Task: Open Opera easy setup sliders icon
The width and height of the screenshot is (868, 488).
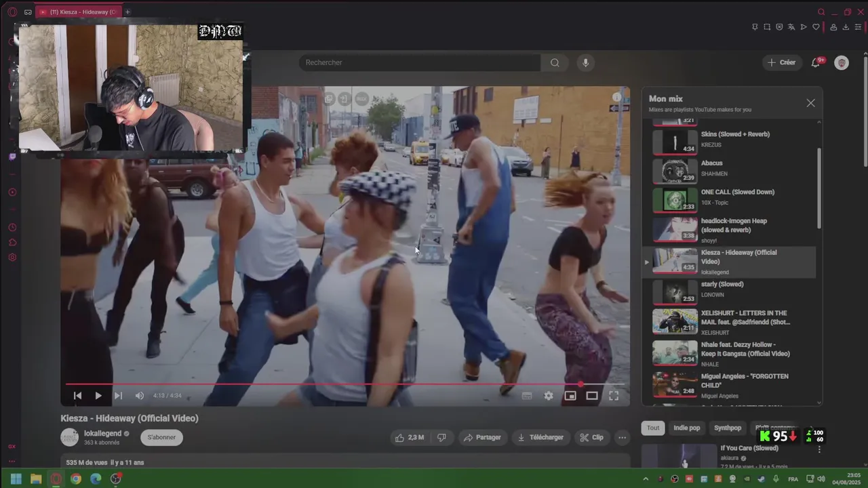Action: pos(858,27)
